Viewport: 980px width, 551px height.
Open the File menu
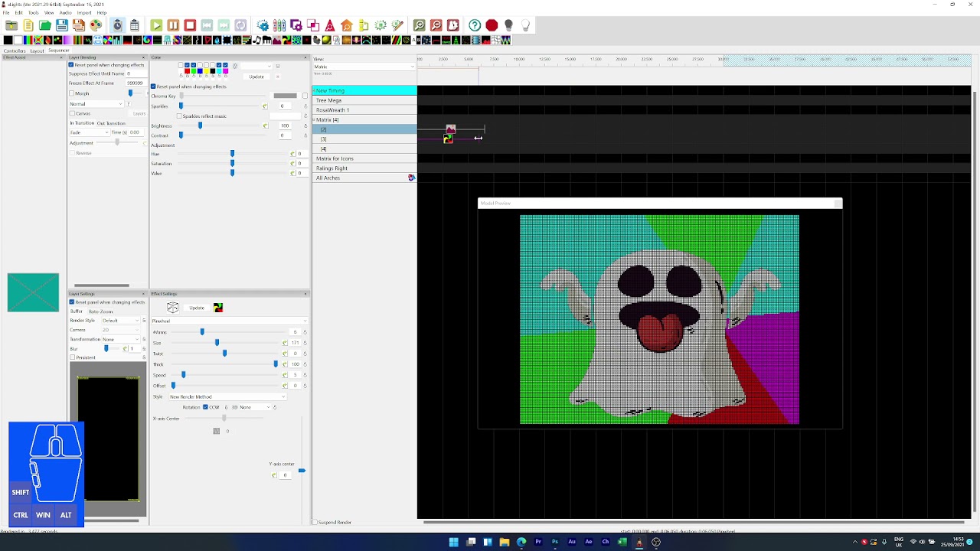tap(6, 13)
